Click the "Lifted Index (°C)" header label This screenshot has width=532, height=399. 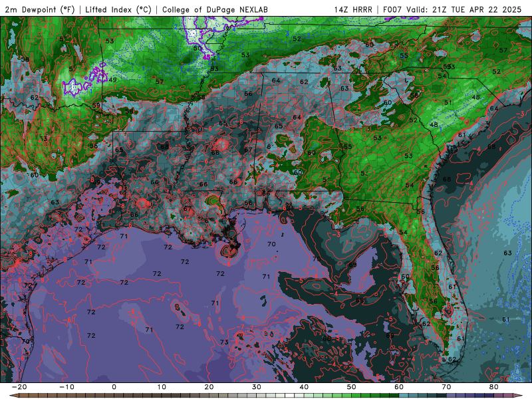[x=118, y=9]
